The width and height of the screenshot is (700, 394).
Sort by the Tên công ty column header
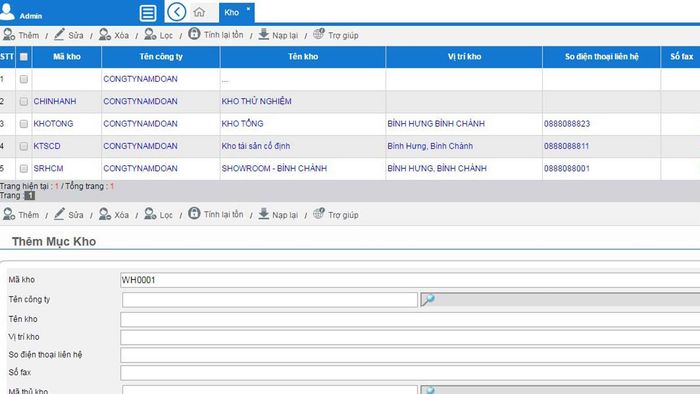pyautogui.click(x=161, y=57)
